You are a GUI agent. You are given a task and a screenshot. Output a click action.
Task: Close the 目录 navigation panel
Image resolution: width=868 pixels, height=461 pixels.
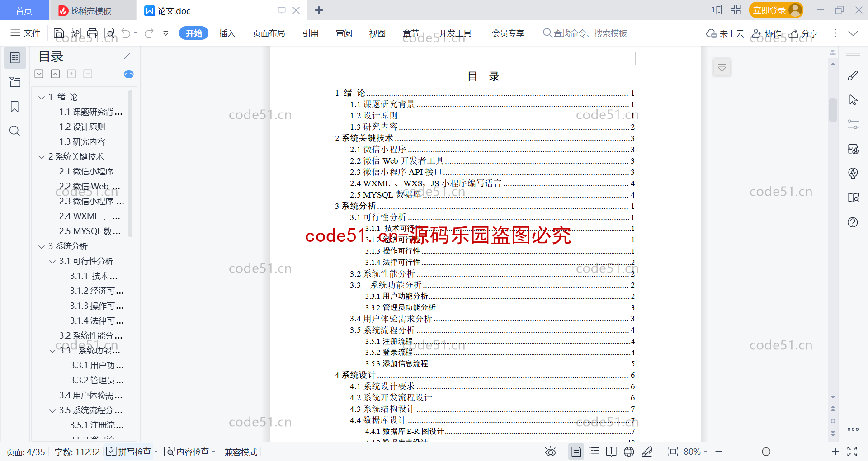(127, 56)
